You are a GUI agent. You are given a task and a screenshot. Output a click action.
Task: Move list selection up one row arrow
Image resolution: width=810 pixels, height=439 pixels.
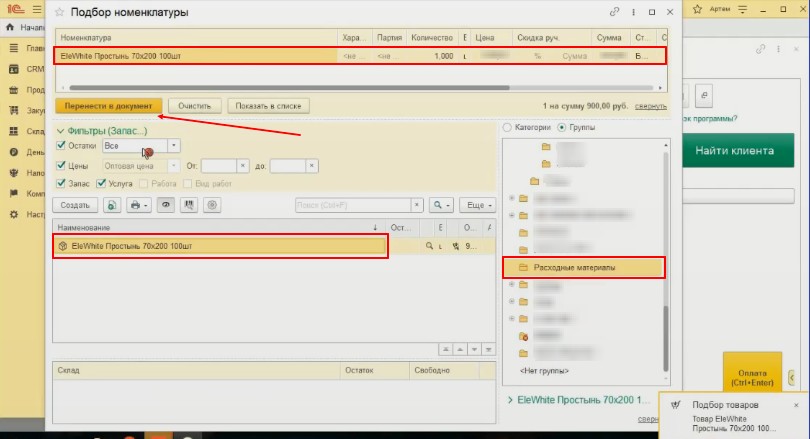point(460,350)
